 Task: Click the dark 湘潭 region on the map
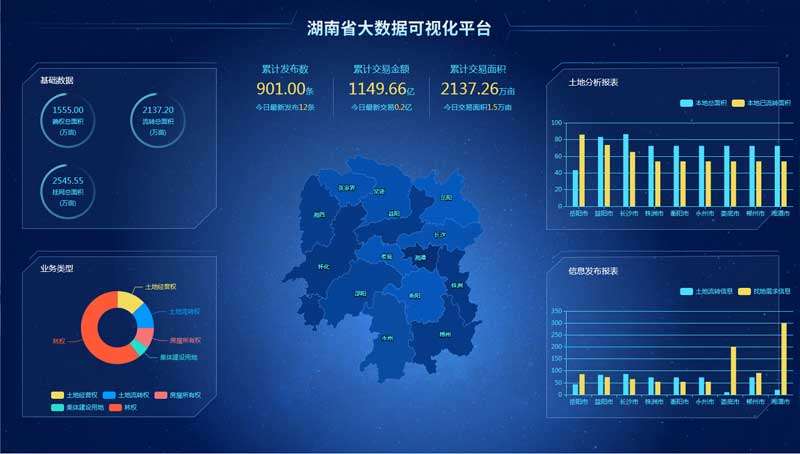pos(420,257)
